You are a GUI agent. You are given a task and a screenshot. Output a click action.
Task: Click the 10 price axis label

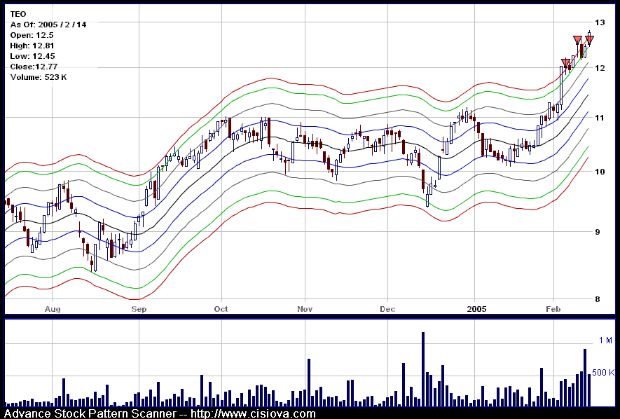pyautogui.click(x=600, y=172)
